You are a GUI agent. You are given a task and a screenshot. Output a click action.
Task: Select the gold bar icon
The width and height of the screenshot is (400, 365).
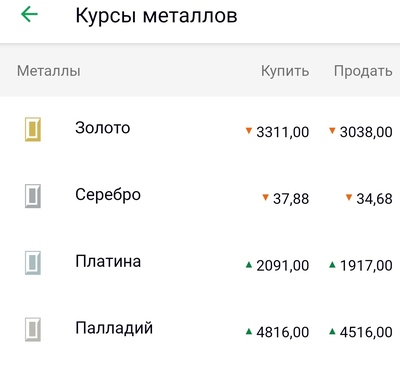pos(33,129)
